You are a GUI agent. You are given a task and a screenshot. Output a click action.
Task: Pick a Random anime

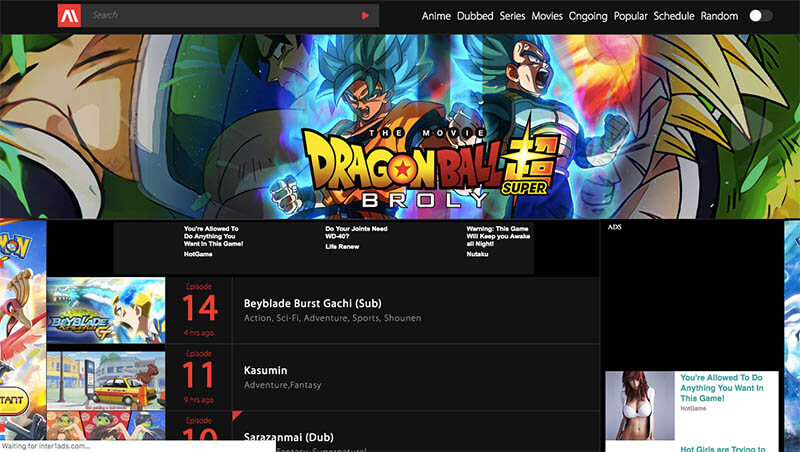pos(719,16)
